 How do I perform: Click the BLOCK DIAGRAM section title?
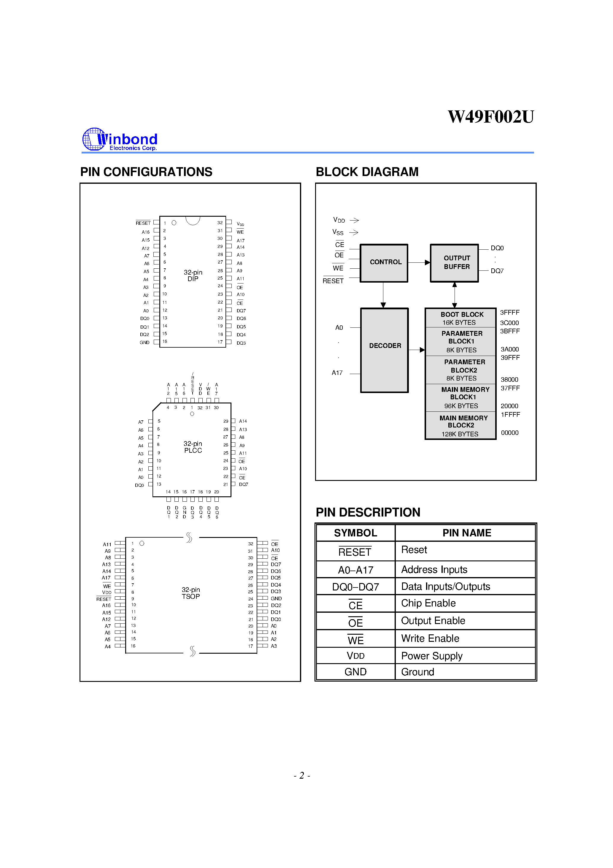pos(352,171)
